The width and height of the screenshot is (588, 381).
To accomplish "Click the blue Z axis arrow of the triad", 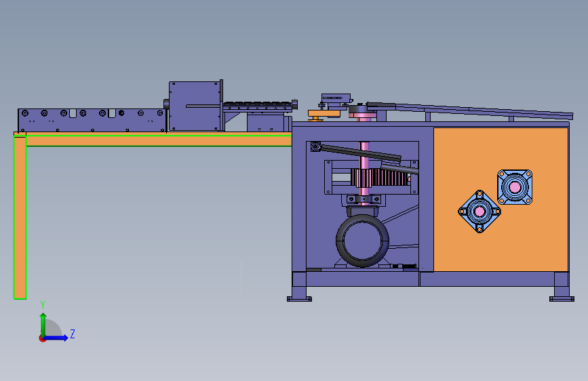I will (x=56, y=338).
